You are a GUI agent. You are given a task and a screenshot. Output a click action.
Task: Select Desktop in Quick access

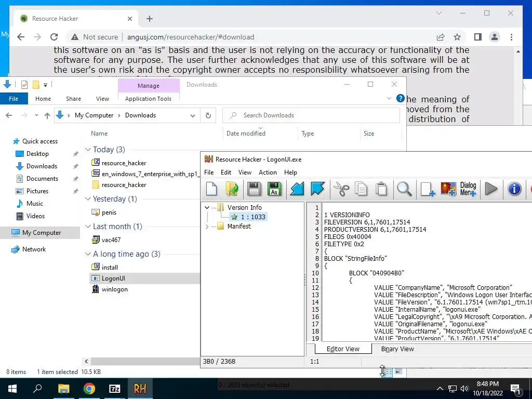tap(37, 154)
